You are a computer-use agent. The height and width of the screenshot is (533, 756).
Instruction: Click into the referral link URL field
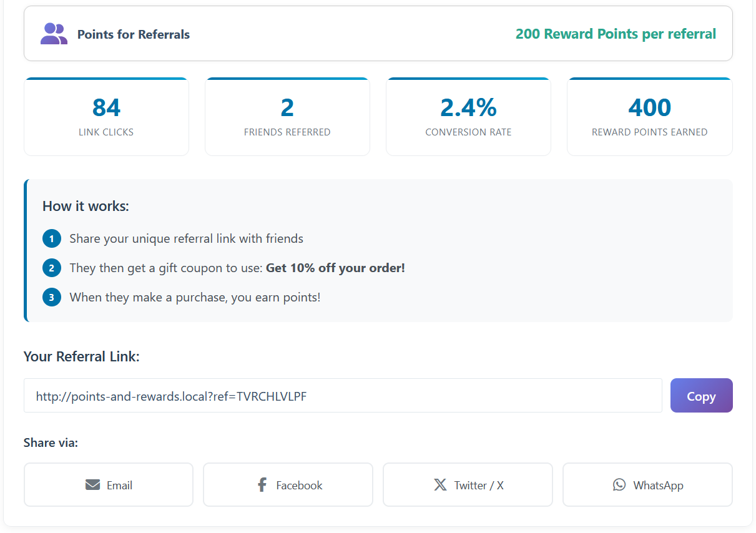click(x=342, y=396)
